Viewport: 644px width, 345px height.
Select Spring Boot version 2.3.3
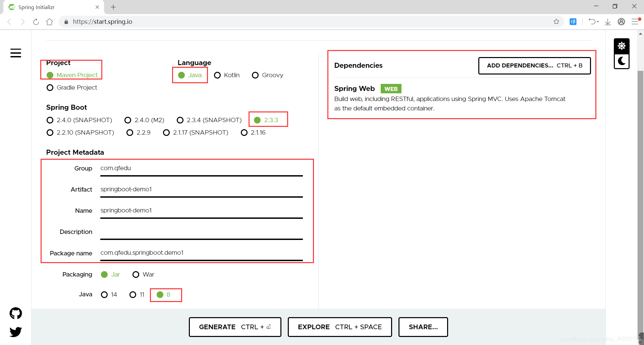click(266, 120)
